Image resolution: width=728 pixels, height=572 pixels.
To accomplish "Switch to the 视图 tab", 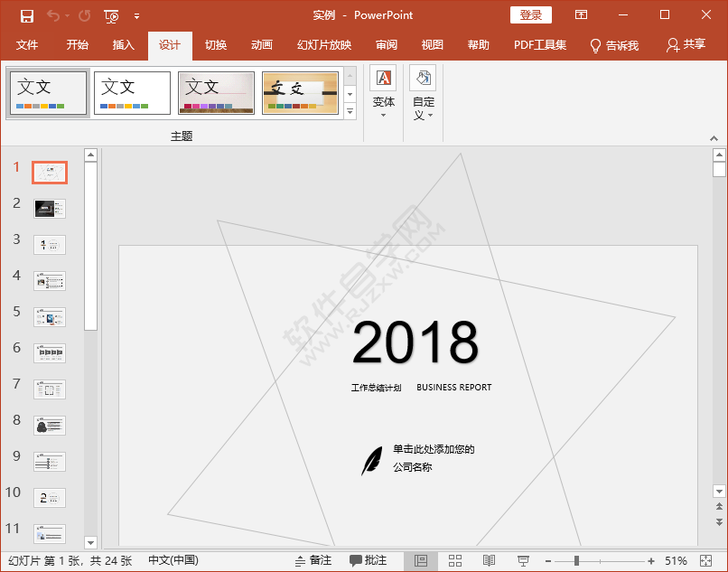I will [x=433, y=45].
